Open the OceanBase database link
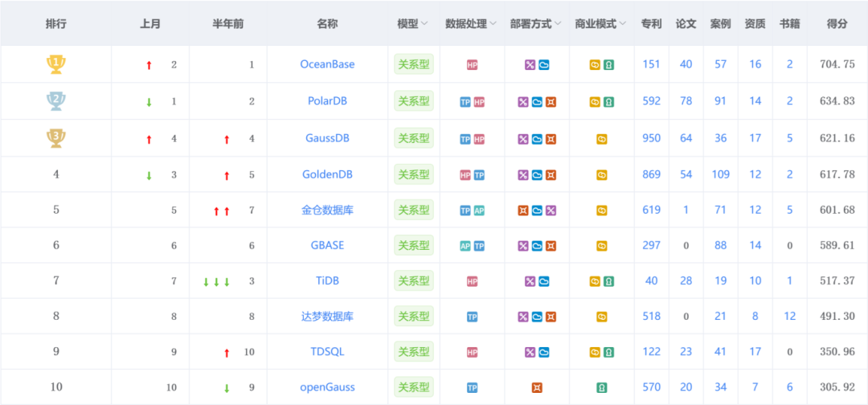This screenshot has height=405, width=868. click(327, 64)
